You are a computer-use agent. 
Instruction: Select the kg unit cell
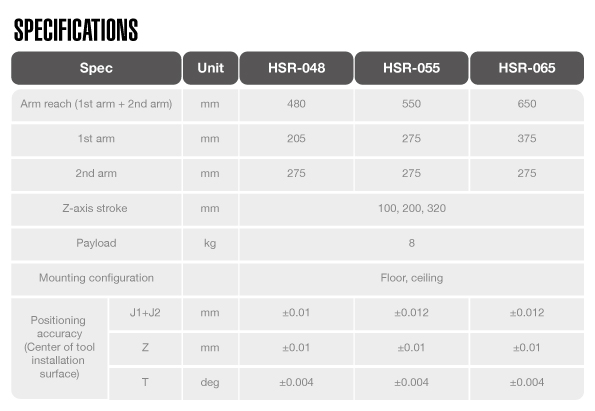coord(211,244)
